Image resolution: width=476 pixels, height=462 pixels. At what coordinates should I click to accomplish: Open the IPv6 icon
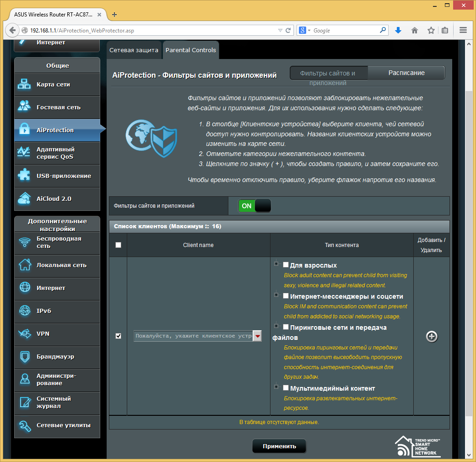point(25,310)
